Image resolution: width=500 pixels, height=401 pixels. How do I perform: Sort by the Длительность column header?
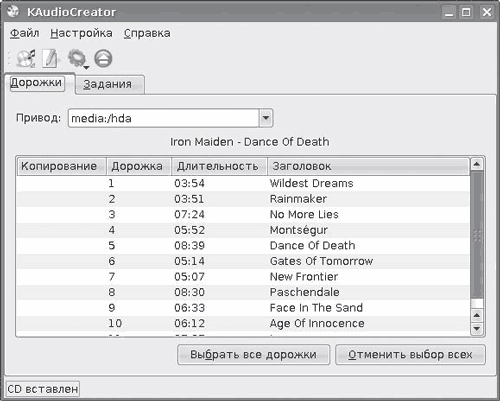point(219,166)
